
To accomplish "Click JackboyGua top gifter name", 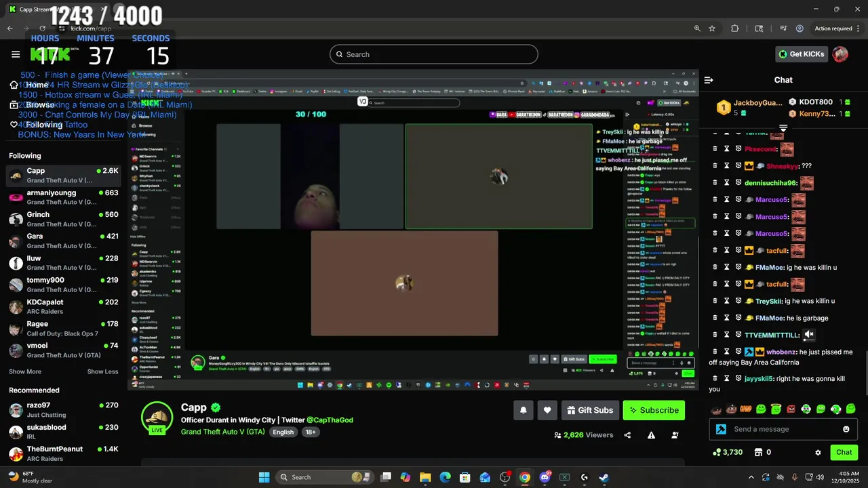I will pyautogui.click(x=757, y=102).
